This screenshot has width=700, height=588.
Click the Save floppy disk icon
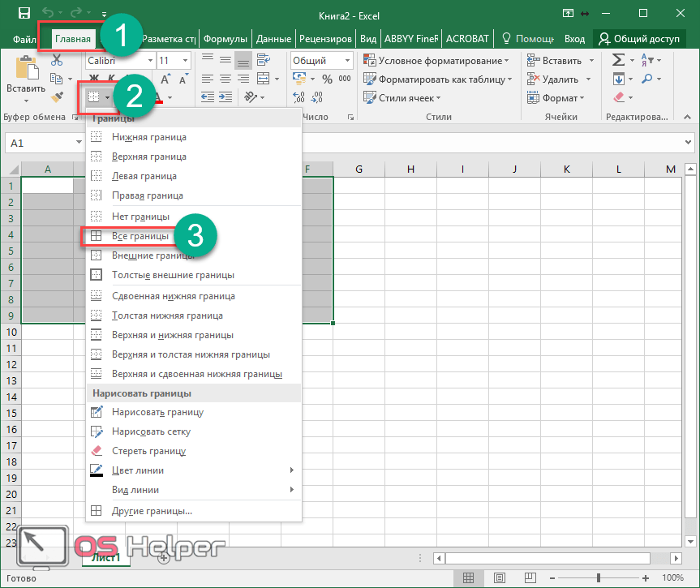(x=24, y=13)
